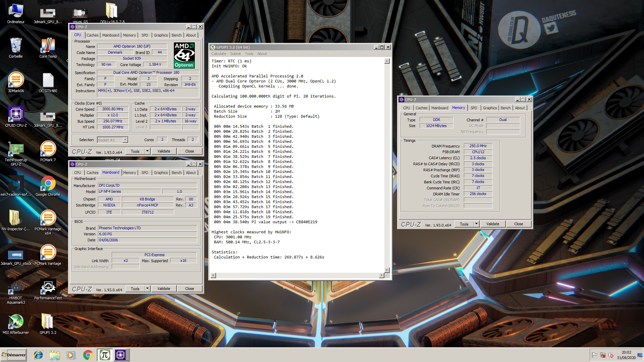The image size is (644, 362).
Task: Open GPUPI 3.2 desktop folder
Action: click(48, 324)
